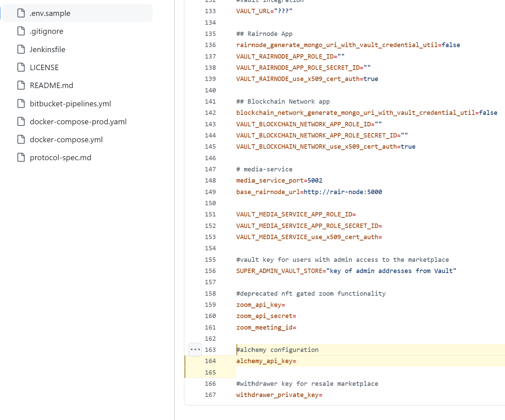Click line number 164

[x=210, y=361]
